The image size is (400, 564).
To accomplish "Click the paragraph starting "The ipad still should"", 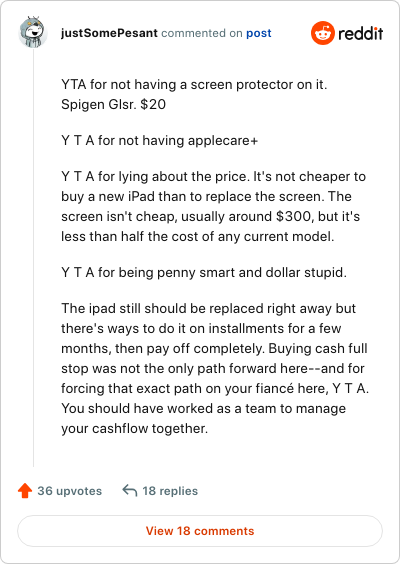I will click(215, 368).
